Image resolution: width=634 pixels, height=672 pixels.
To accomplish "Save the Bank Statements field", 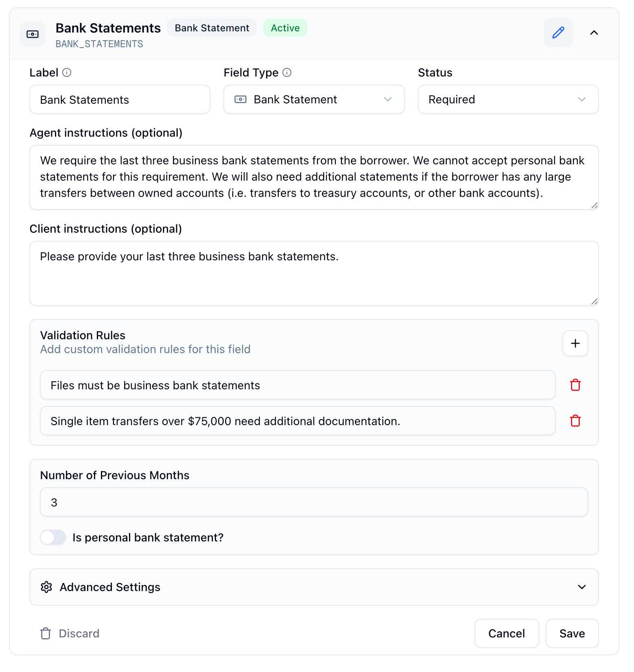I will click(x=572, y=633).
